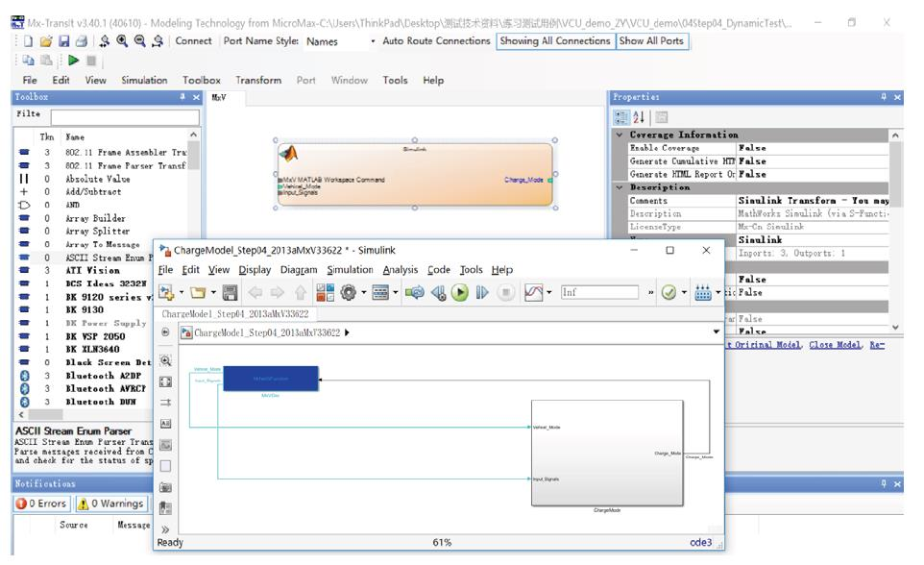Open the Simulink New Model dropdown arrow

pos(182,292)
